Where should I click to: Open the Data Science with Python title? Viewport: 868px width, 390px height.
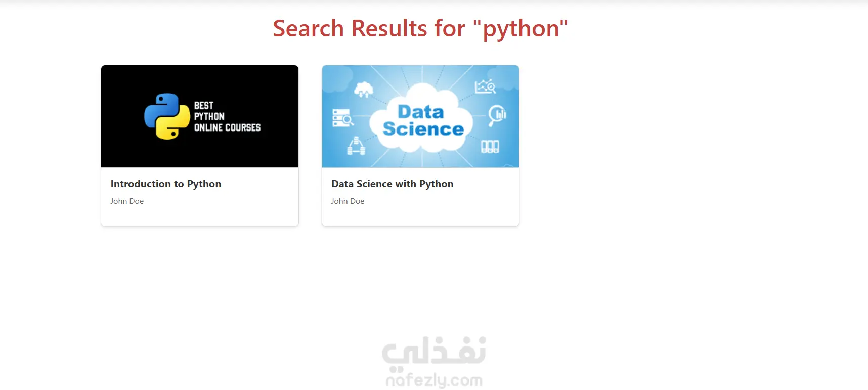tap(392, 184)
